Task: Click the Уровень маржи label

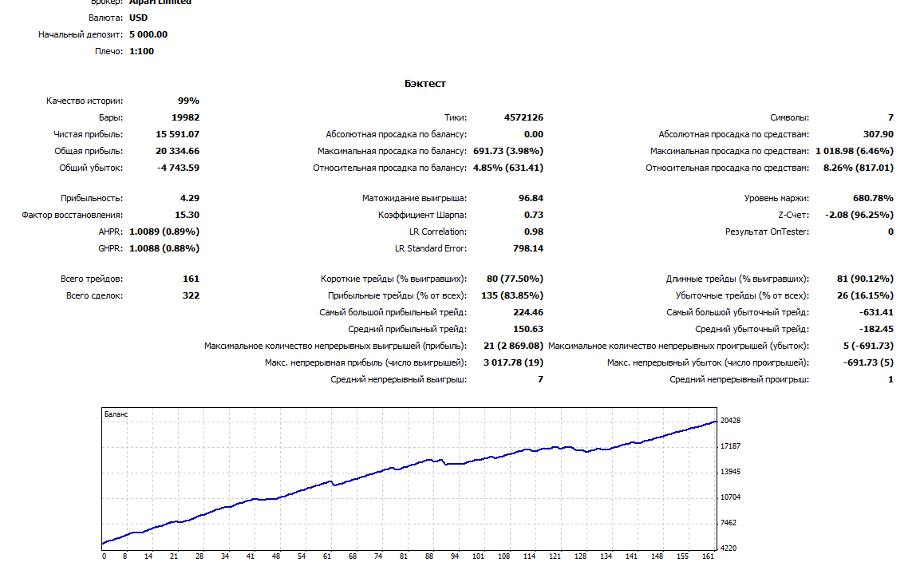Action: 776,198
